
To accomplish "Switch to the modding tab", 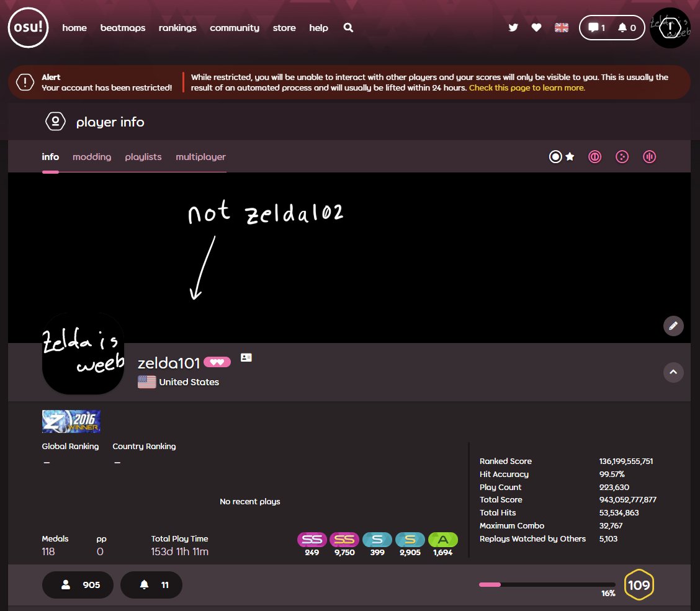I will tap(92, 157).
